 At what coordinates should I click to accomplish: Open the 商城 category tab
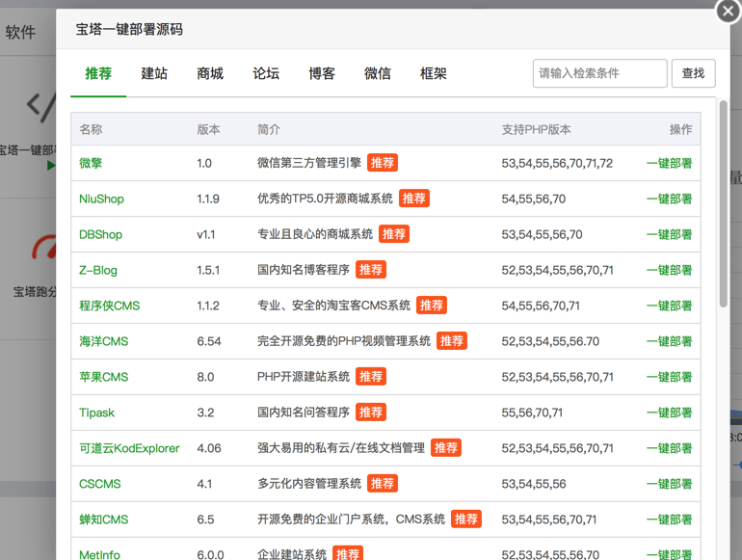(210, 73)
